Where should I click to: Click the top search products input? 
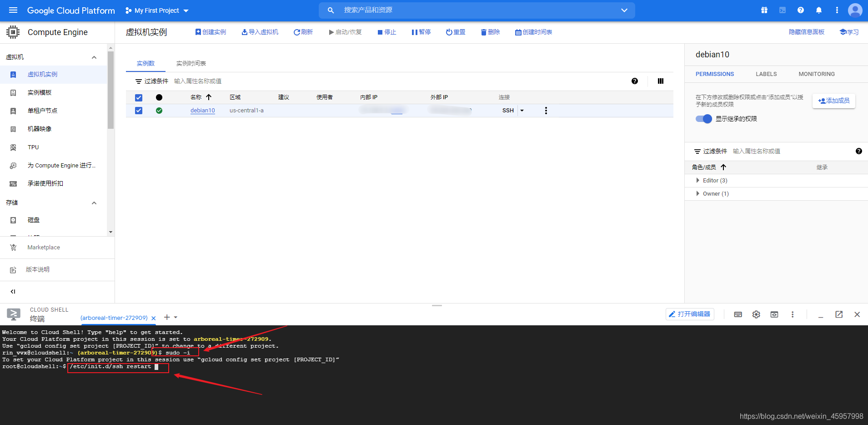477,10
